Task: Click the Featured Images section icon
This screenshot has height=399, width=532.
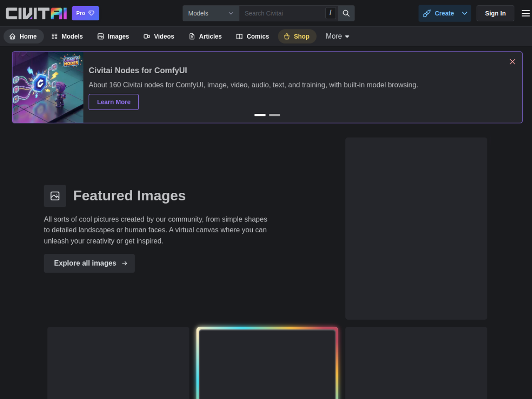Action: point(55,196)
